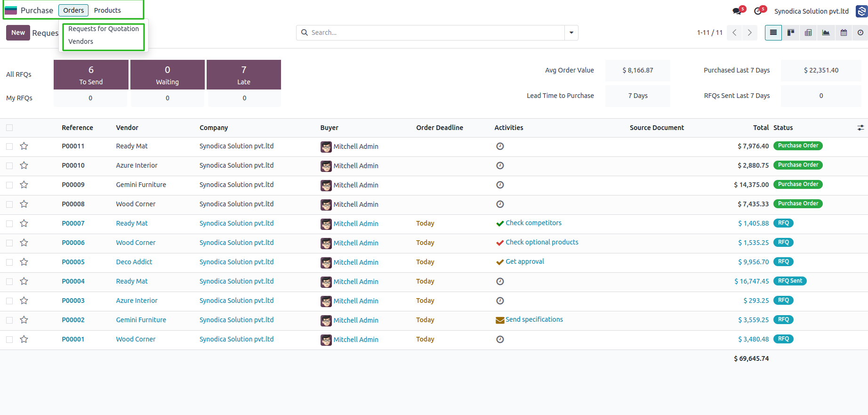Open activity clock for P00010
This screenshot has height=415, width=868.
tap(500, 165)
